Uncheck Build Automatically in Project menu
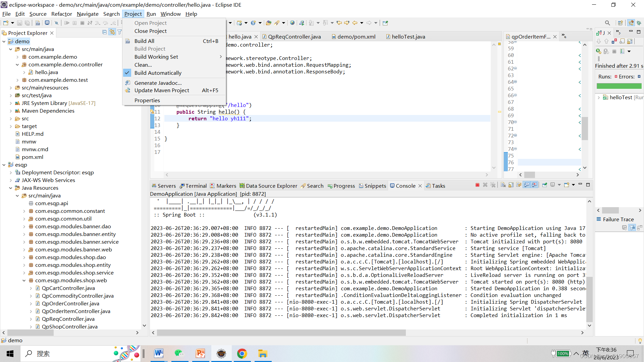The width and height of the screenshot is (644, 362). pos(158,73)
